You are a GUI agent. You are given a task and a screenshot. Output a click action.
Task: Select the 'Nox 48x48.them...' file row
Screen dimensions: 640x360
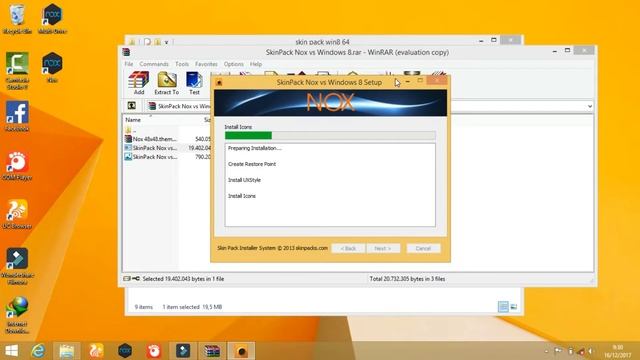click(167, 139)
